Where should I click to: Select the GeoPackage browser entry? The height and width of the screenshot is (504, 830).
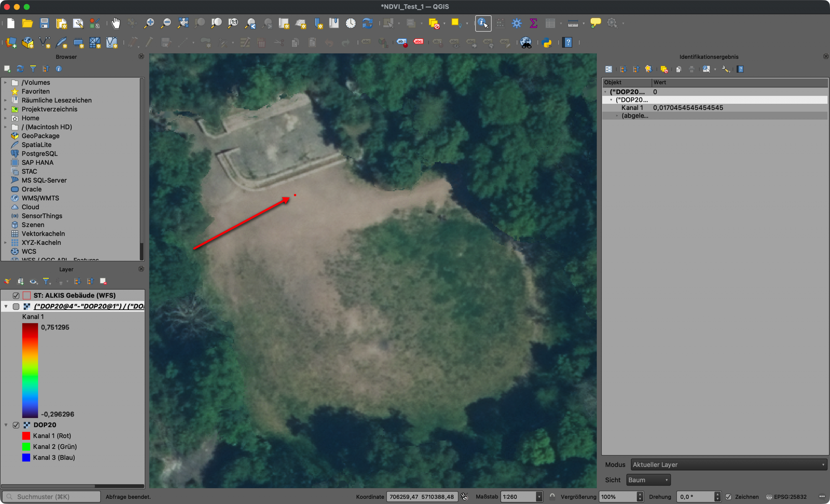pos(41,136)
